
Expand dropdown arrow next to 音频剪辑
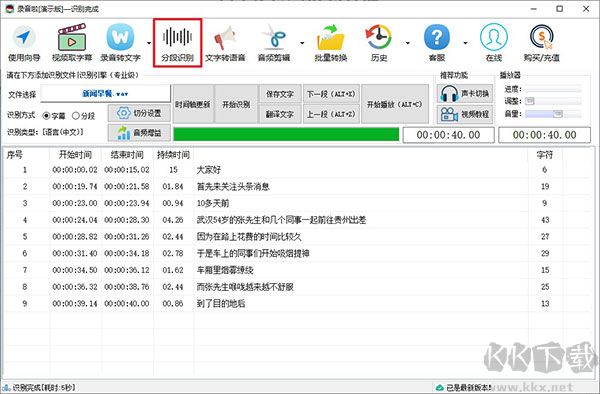[x=302, y=43]
